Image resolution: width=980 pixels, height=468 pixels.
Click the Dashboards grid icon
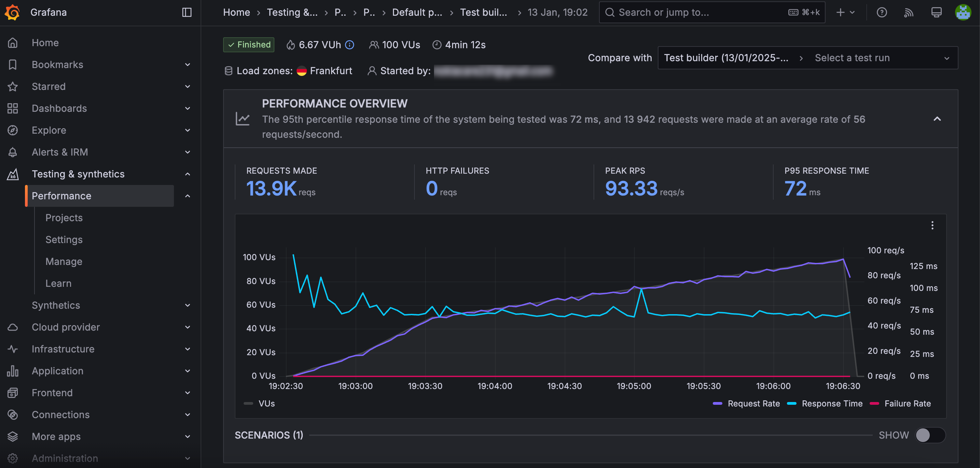click(13, 108)
